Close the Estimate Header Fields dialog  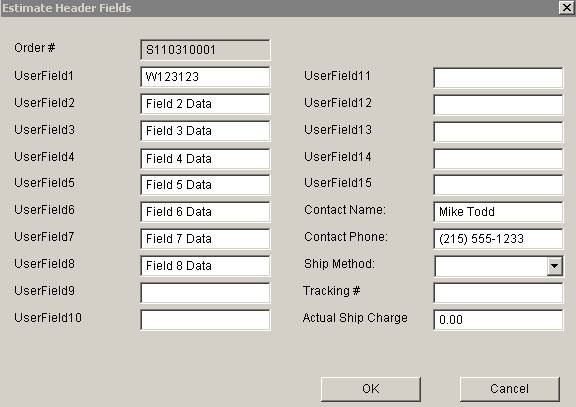click(567, 7)
